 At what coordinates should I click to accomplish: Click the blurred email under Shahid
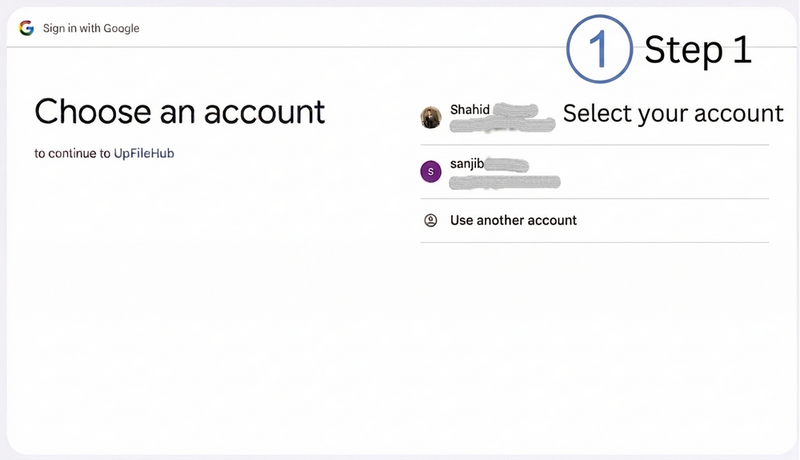pyautogui.click(x=502, y=126)
